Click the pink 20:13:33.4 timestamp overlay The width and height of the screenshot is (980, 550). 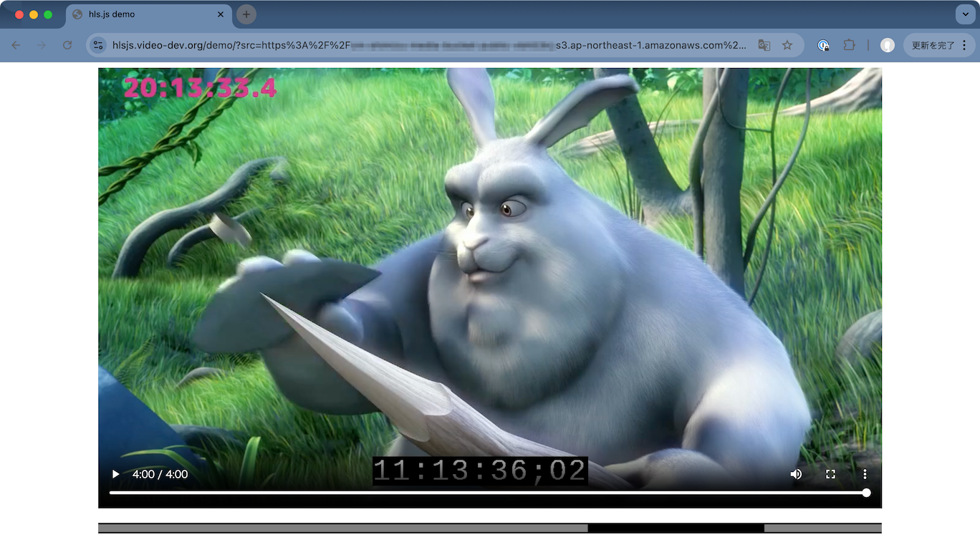[x=200, y=87]
